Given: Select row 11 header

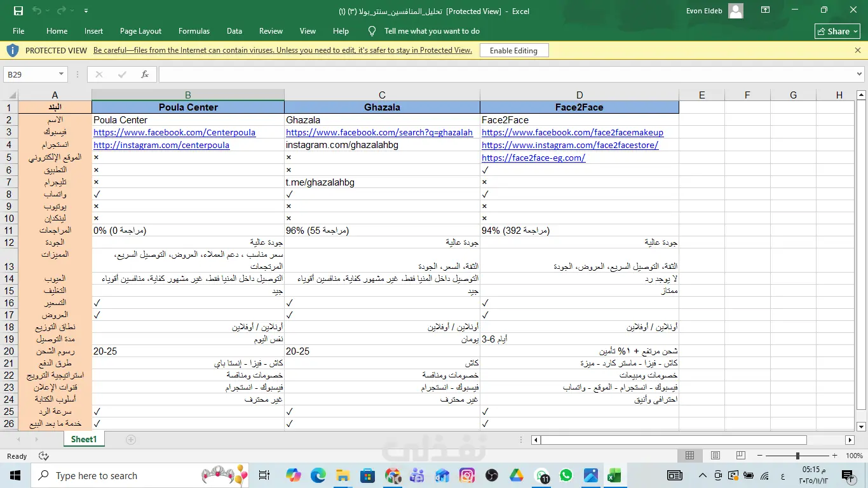Looking at the screenshot, I should (9, 230).
